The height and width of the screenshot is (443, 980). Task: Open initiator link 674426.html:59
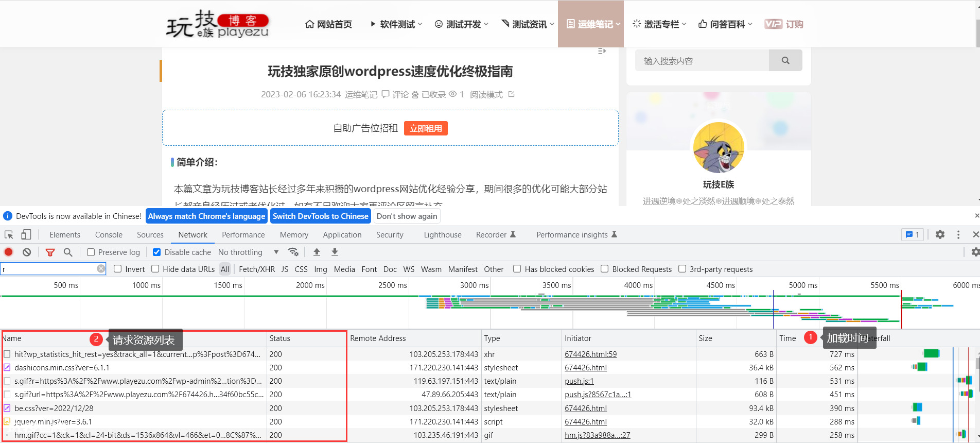click(590, 354)
